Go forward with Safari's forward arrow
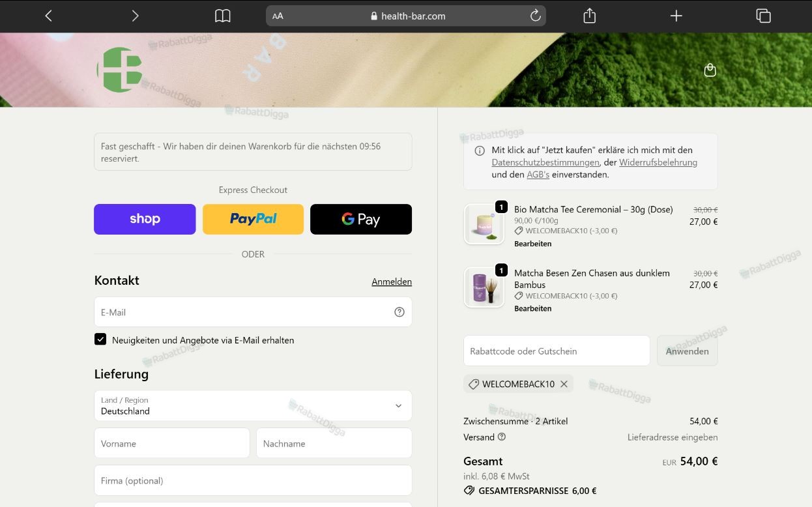 click(x=135, y=16)
